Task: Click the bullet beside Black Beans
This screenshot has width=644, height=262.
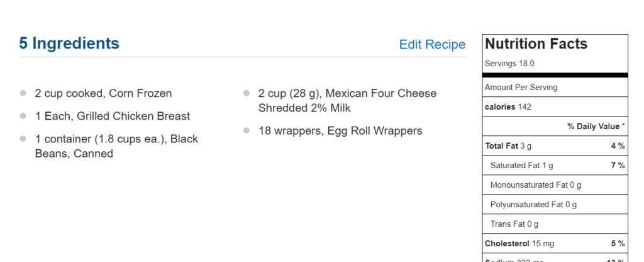Action: 23,138
